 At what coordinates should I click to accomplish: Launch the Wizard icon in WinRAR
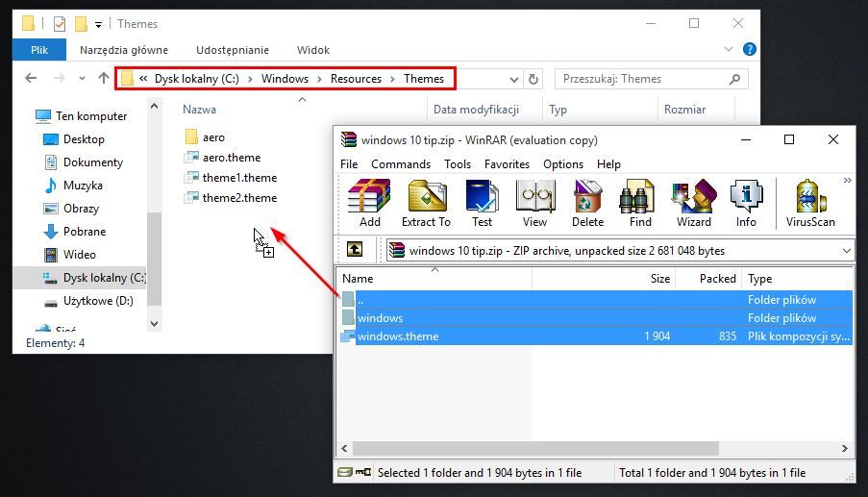pos(694,203)
